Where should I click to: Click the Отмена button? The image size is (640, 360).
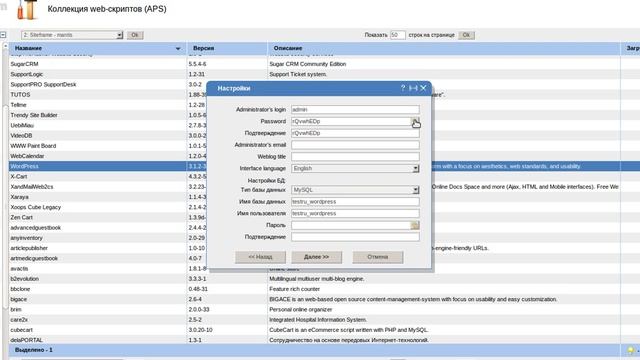click(378, 257)
